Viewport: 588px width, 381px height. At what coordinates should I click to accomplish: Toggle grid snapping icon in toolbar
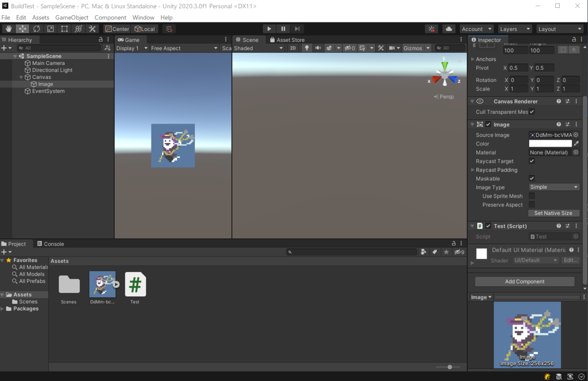pyautogui.click(x=169, y=29)
